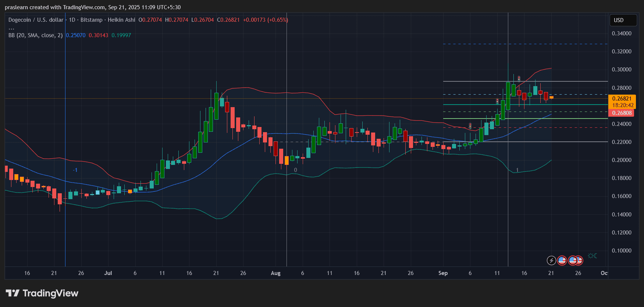Open the USD currency selector
Image resolution: width=644 pixels, height=307 pixels.
pyautogui.click(x=623, y=20)
